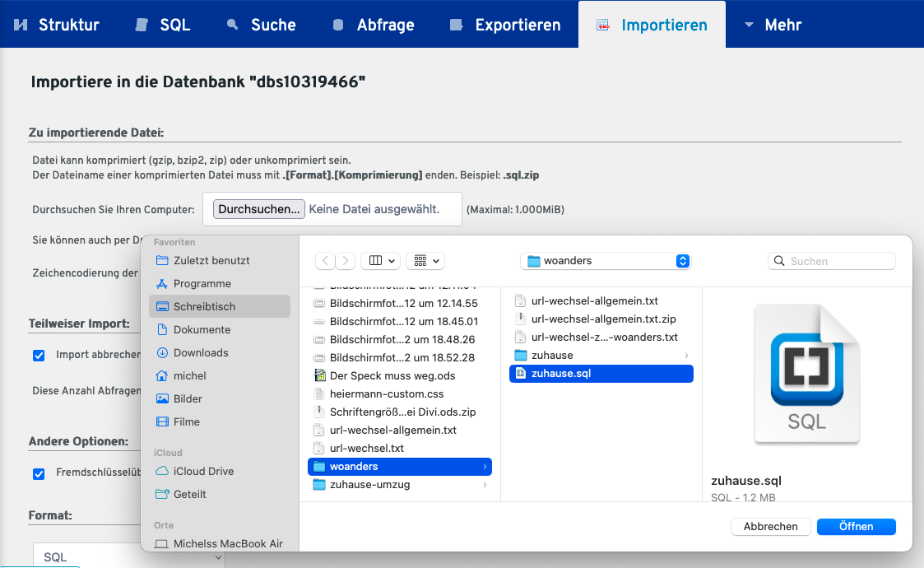Click the Suchen search field

tap(831, 261)
